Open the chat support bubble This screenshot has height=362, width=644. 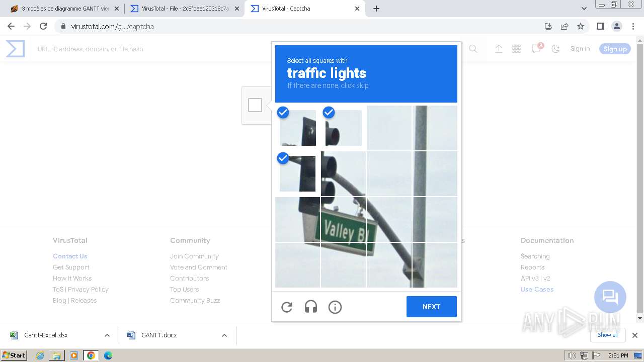coord(610,297)
